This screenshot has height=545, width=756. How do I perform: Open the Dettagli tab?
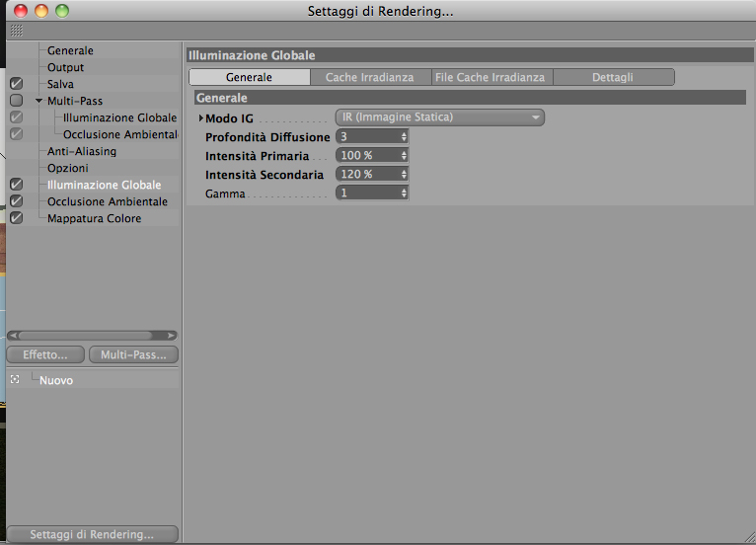coord(613,77)
